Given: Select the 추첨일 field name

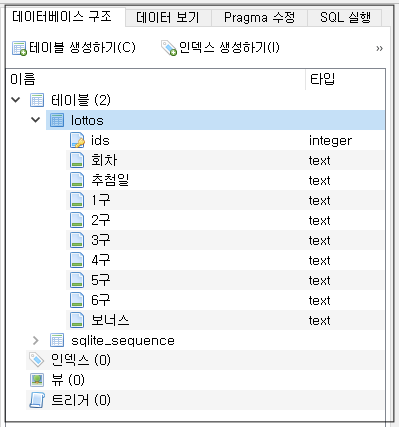Looking at the screenshot, I should 110,180.
